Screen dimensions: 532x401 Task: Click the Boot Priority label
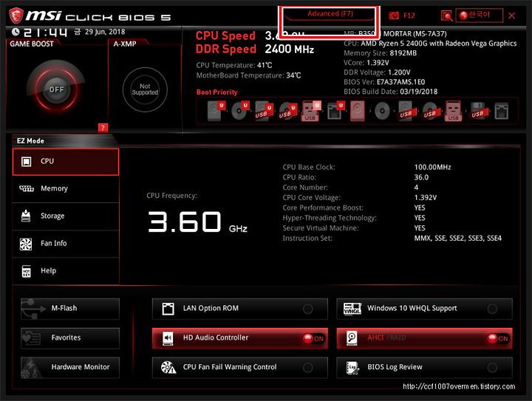(x=216, y=92)
